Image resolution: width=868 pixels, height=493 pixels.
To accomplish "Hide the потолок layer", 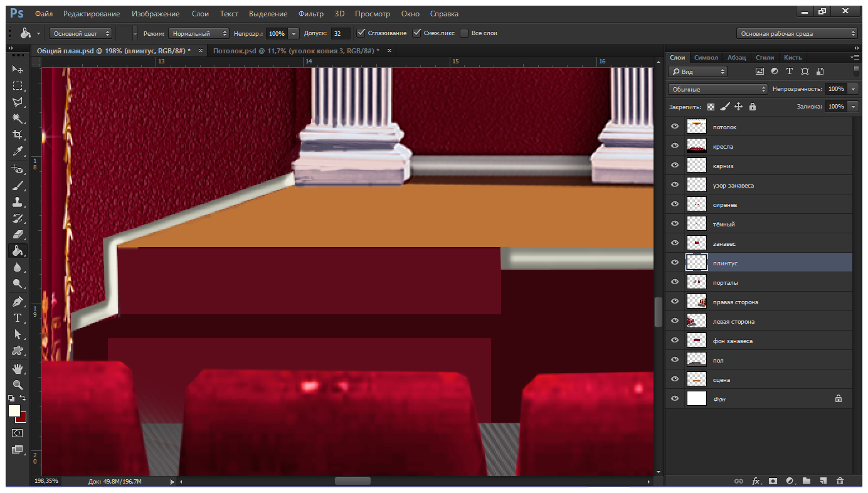I will (675, 127).
